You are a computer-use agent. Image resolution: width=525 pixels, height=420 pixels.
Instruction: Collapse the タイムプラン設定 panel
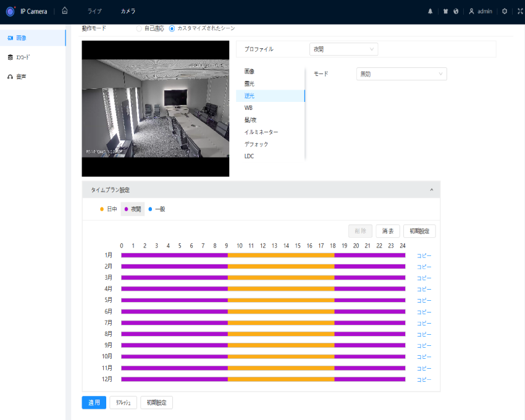(x=431, y=190)
